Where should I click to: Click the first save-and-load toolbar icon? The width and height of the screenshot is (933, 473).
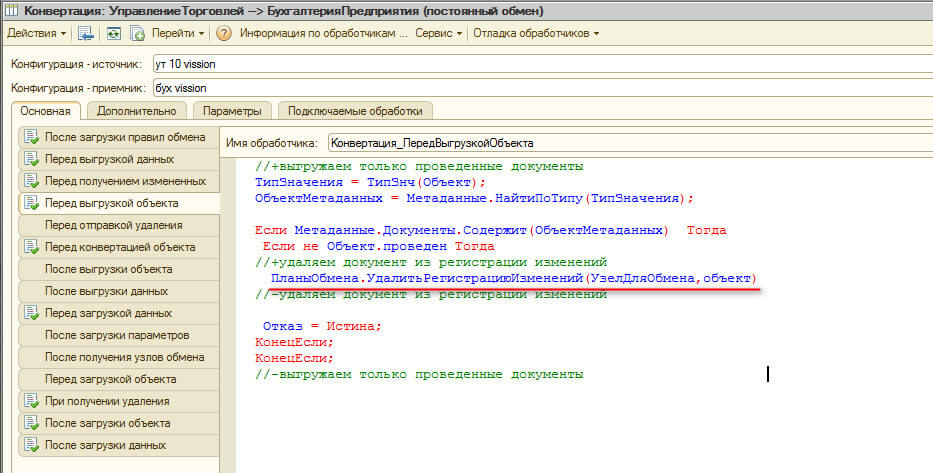coord(86,33)
